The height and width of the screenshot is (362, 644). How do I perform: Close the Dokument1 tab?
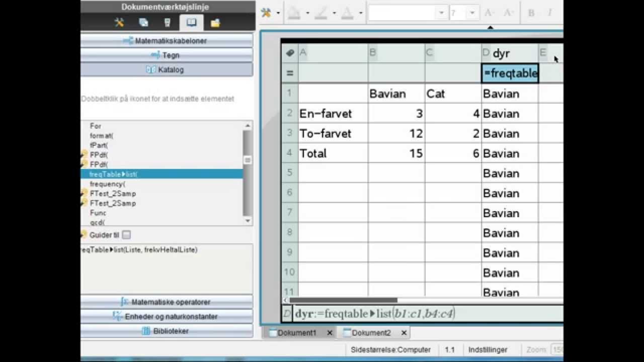[330, 333]
